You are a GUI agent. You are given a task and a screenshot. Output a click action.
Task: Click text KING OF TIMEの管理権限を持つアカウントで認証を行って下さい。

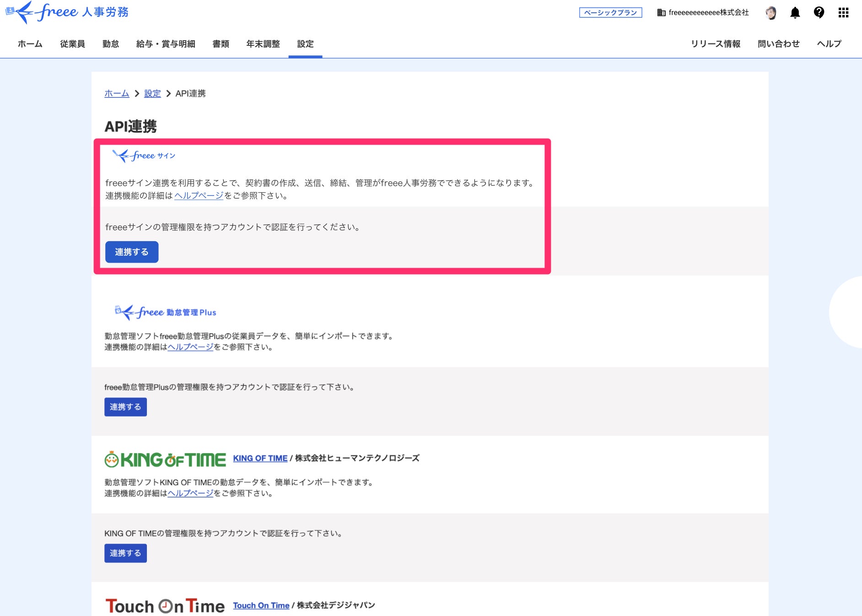coord(224,534)
